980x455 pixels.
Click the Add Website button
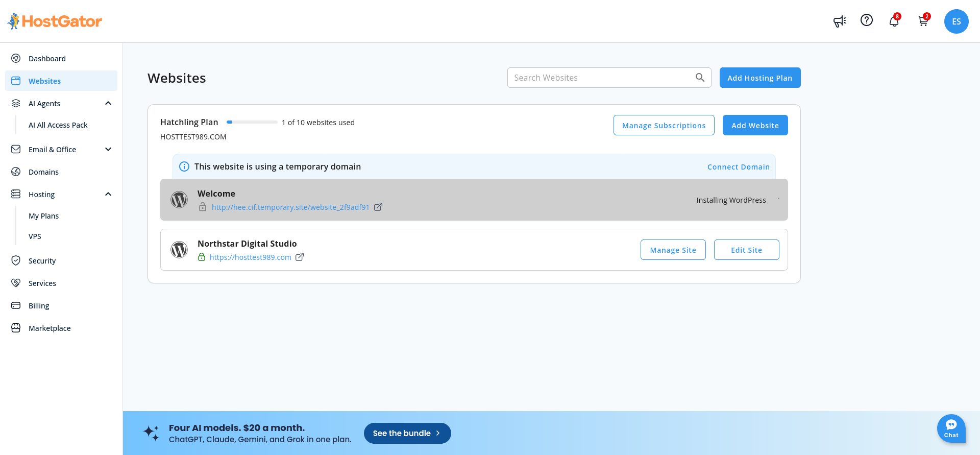(755, 125)
